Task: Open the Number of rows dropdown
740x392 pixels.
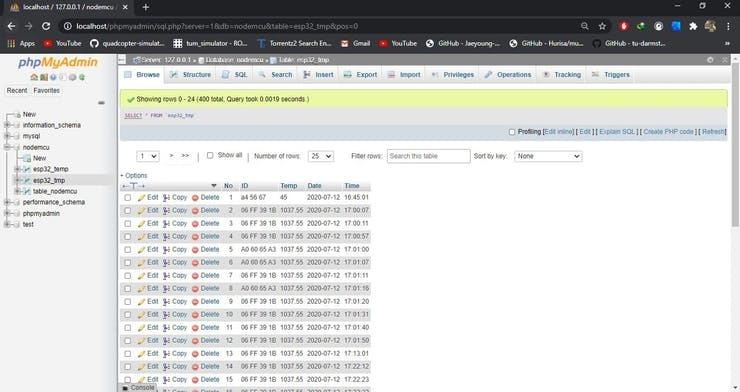Action: click(x=321, y=156)
